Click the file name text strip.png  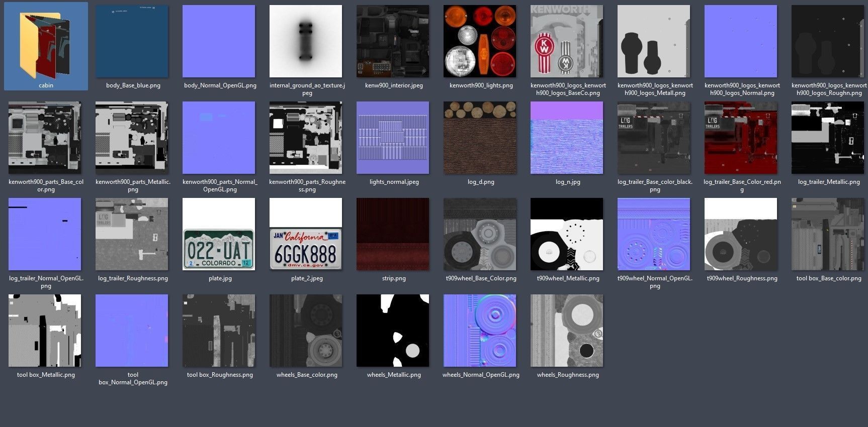point(394,278)
